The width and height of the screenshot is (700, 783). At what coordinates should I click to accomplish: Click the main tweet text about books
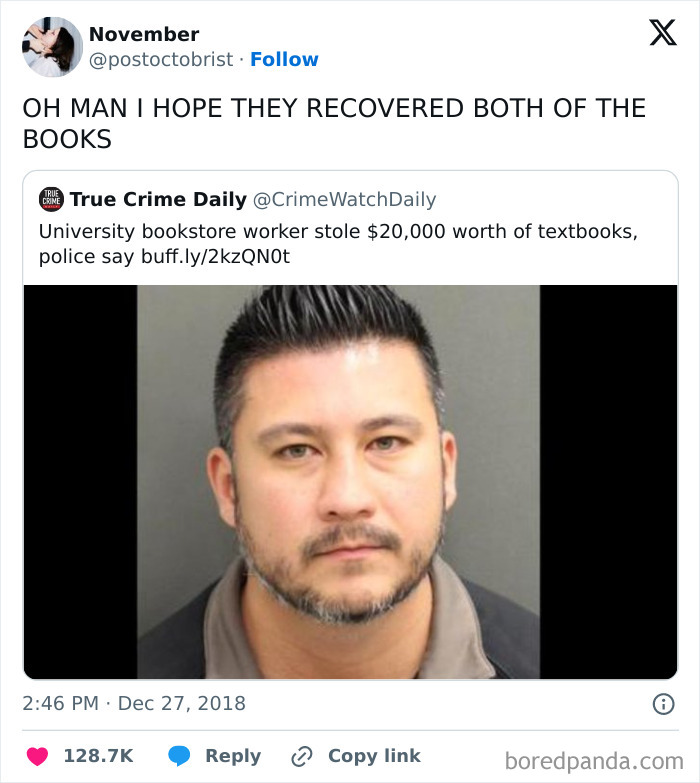point(334,123)
